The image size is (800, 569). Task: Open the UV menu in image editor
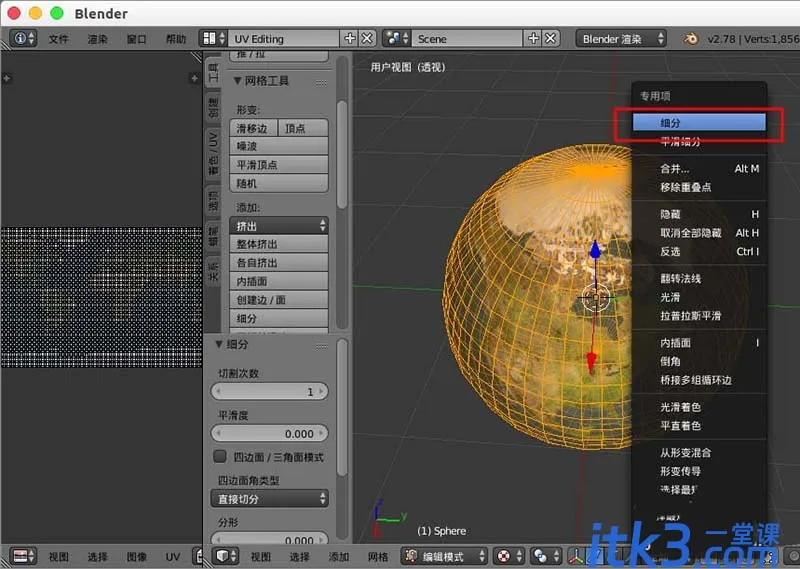click(173, 556)
